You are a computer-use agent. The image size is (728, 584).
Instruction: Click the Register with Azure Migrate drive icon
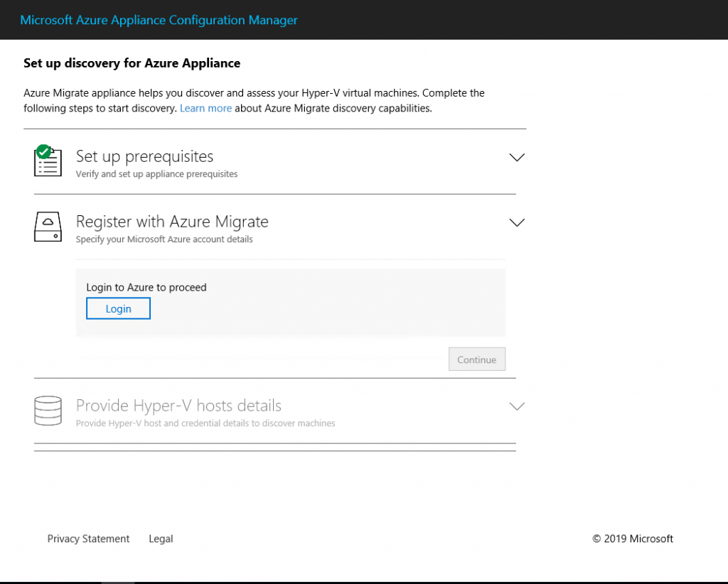48,227
